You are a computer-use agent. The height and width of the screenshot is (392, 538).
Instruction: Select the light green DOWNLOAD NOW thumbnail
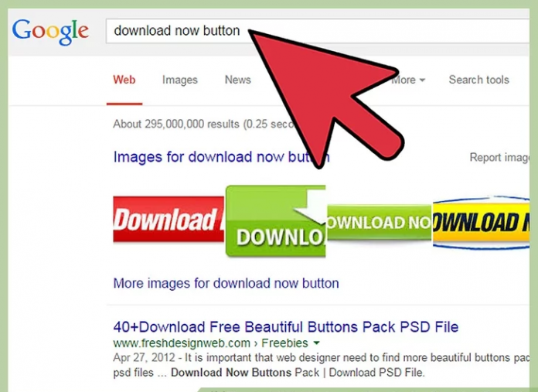pyautogui.click(x=378, y=223)
